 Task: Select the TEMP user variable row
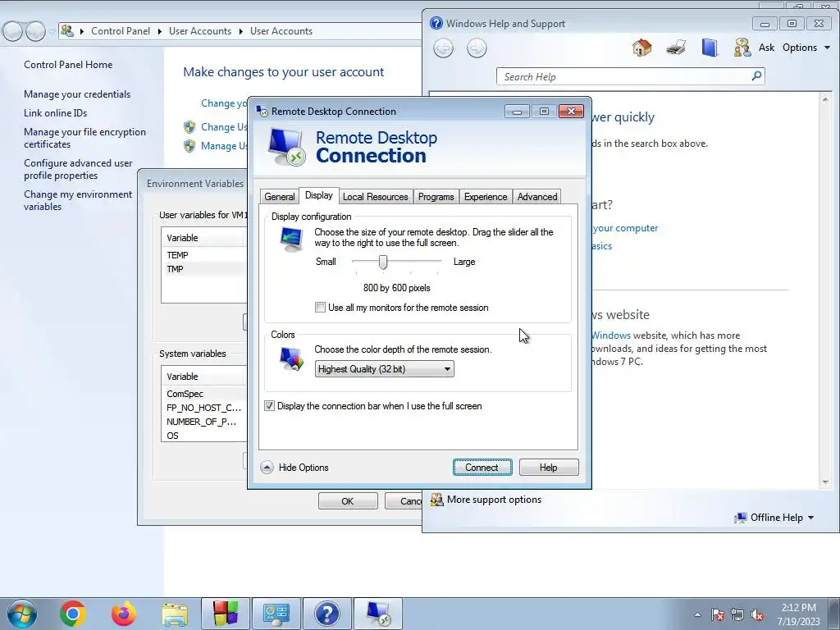click(203, 255)
